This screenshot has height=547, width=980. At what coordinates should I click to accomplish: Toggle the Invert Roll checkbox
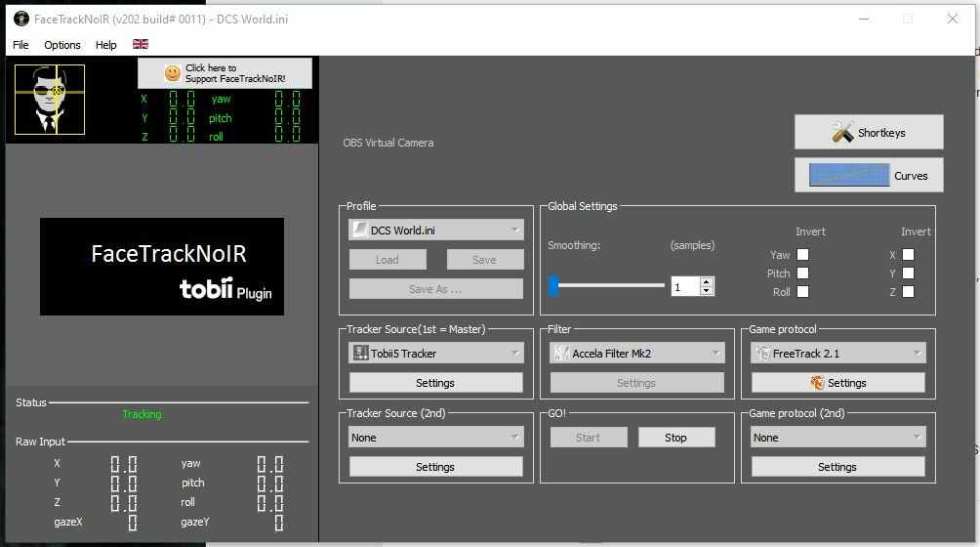pyautogui.click(x=803, y=292)
